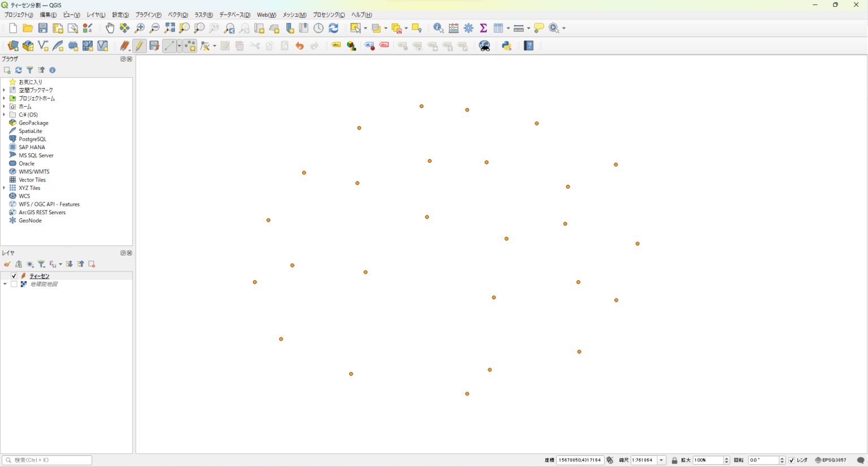Open the Statistical Summary sigma icon
The image size is (868, 467).
pyautogui.click(x=483, y=28)
